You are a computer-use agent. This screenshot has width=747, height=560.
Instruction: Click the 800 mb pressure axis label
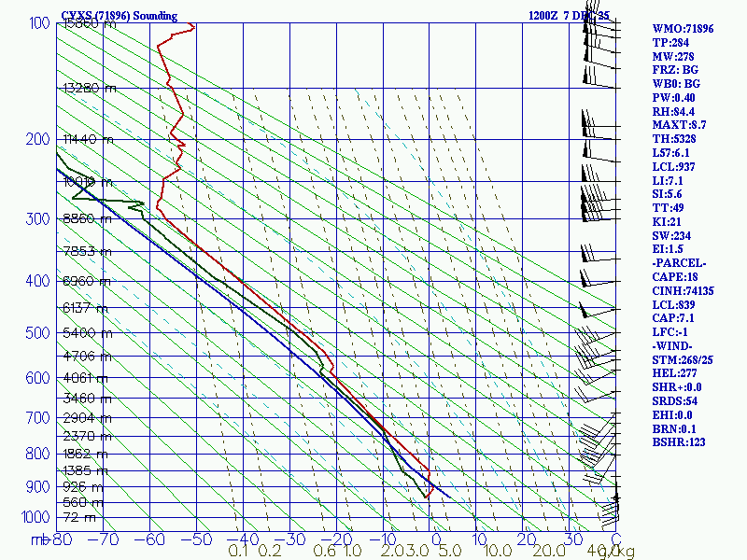point(37,454)
